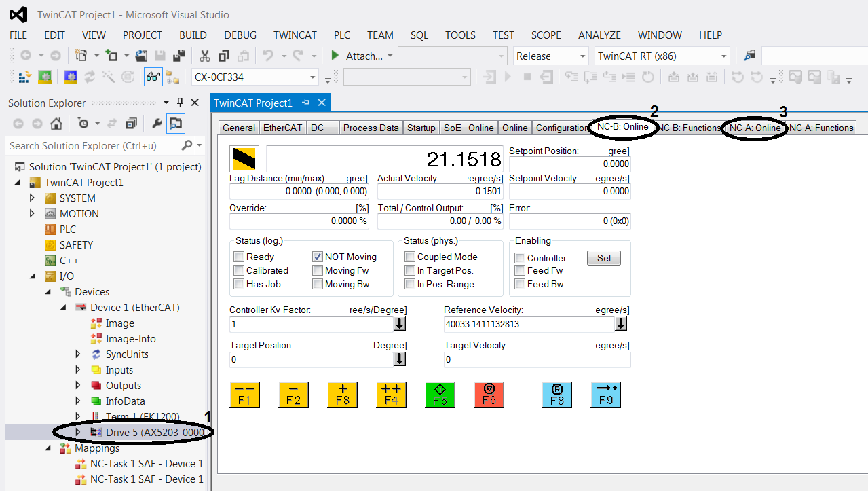This screenshot has height=491, width=868.
Task: Click the yellow F1 fast-backward jog button
Action: pos(244,395)
